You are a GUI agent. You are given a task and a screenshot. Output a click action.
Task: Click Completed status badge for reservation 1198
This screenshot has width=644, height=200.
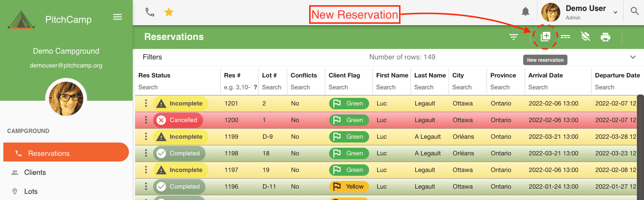(179, 153)
